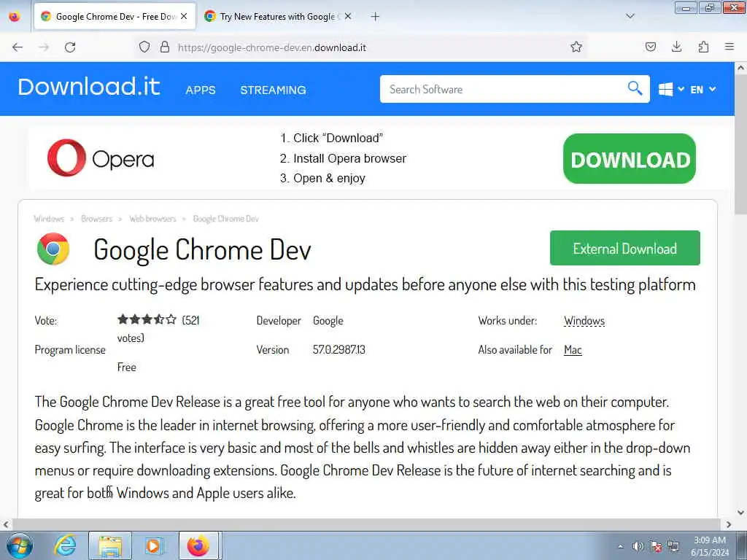Bookmark this page with star icon
The height and width of the screenshot is (560, 747).
click(x=576, y=47)
